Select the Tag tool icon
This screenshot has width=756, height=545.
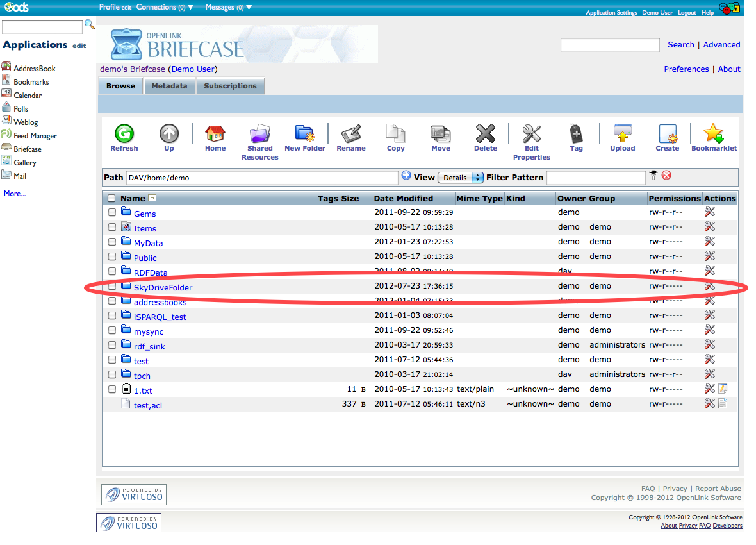click(x=576, y=135)
